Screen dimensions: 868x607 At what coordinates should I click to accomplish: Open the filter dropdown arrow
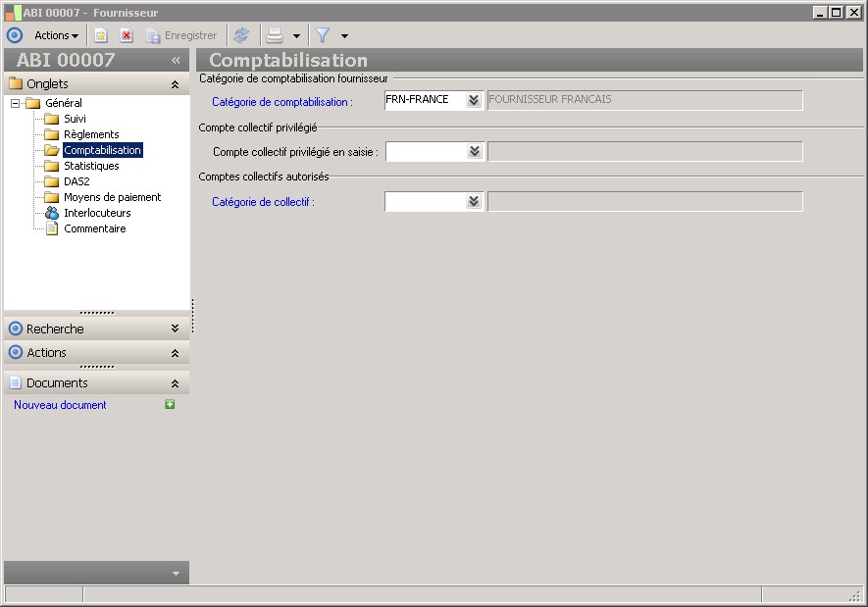click(x=344, y=36)
